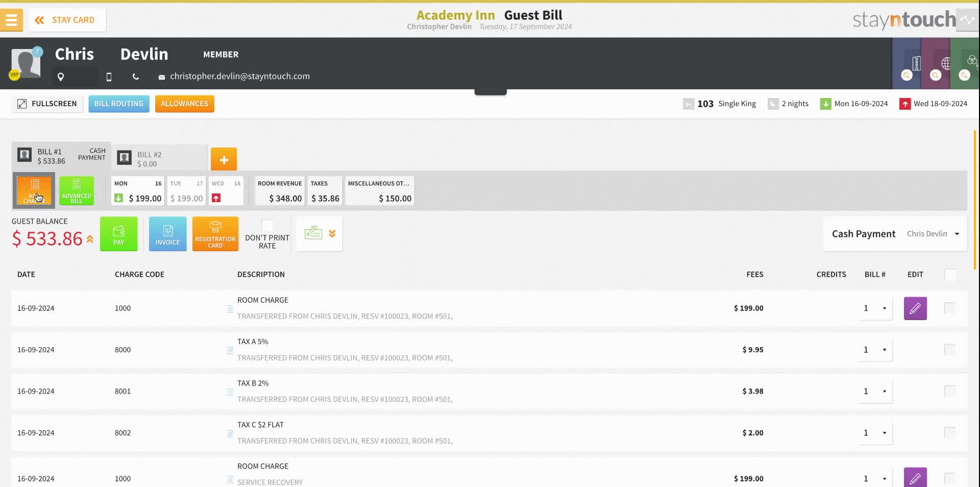Tick the select-all checkbox in header
The width and height of the screenshot is (980, 487).
pos(950,275)
